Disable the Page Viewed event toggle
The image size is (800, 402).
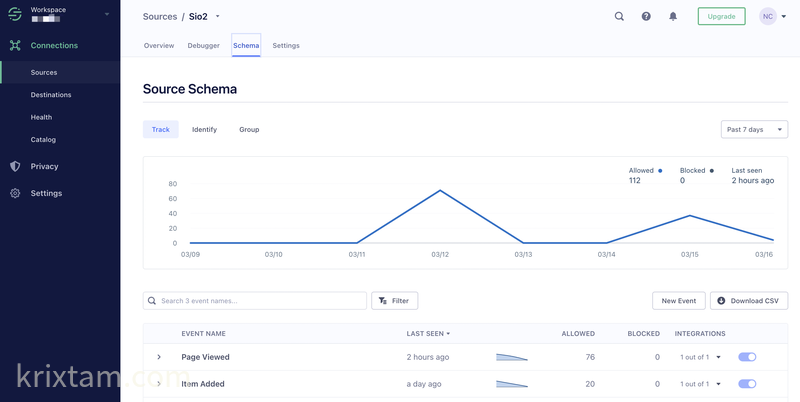click(747, 357)
